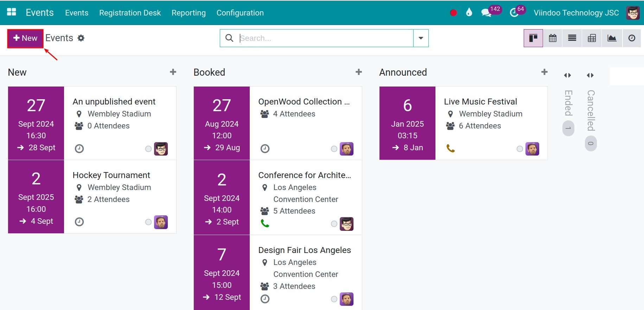Switch to Pivot table view

tap(592, 38)
